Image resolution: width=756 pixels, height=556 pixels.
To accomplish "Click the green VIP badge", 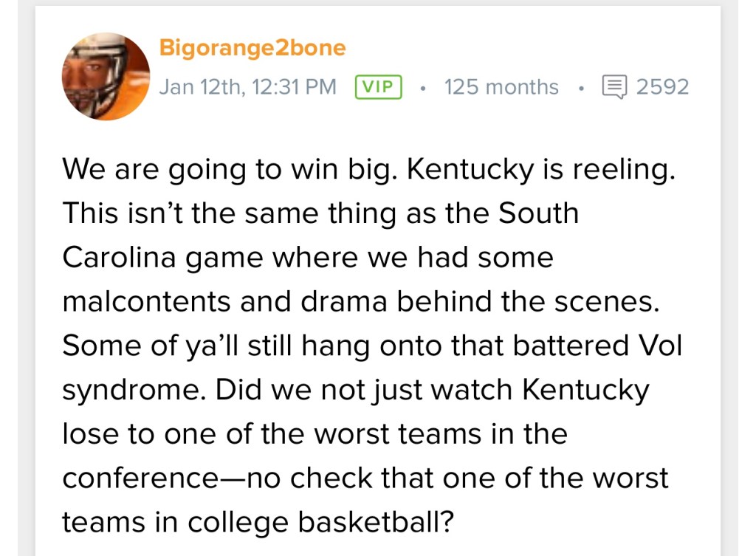I will [x=378, y=87].
